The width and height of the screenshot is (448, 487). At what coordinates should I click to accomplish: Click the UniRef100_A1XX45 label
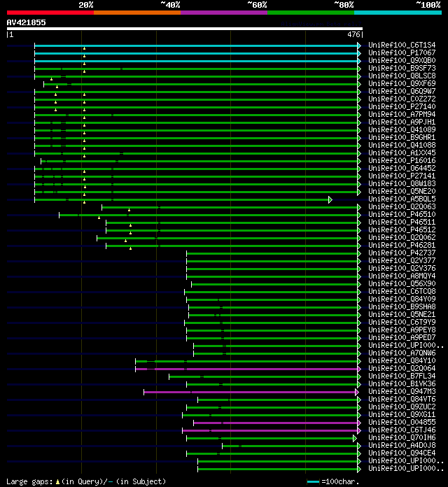(402, 153)
